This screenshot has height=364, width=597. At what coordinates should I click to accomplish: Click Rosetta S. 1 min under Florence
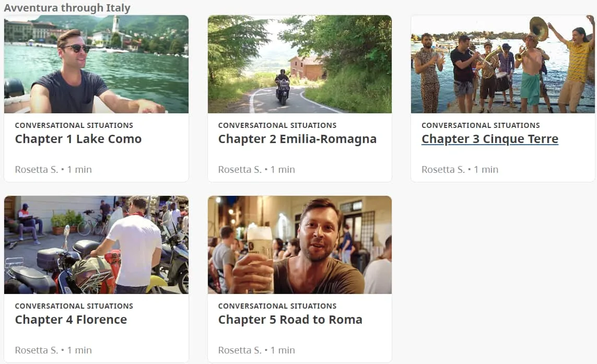[53, 350]
